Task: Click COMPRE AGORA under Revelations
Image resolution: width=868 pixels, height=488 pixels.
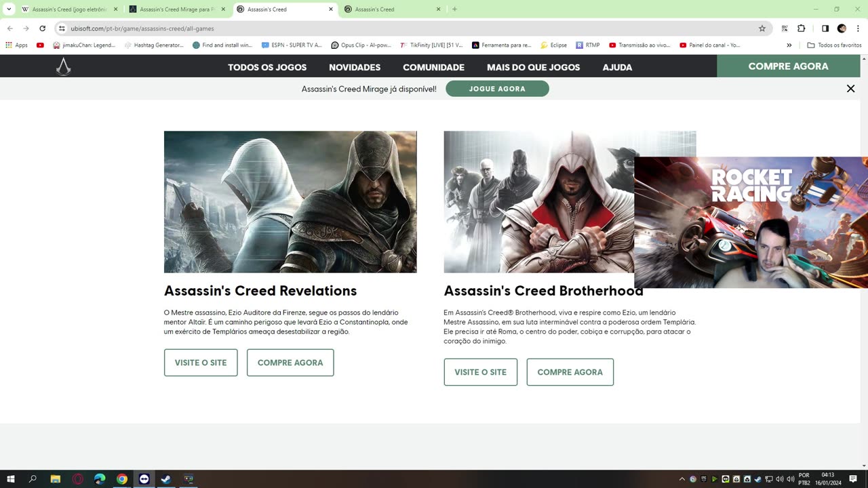Action: click(x=290, y=363)
